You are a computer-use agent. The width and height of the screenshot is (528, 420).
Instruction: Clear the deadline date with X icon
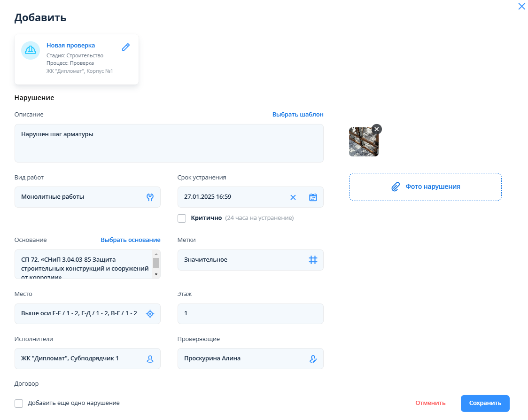293,197
